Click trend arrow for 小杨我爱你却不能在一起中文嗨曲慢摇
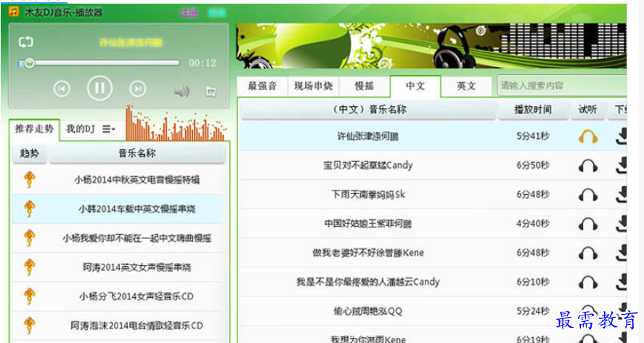The width and height of the screenshot is (644, 343). tap(29, 238)
